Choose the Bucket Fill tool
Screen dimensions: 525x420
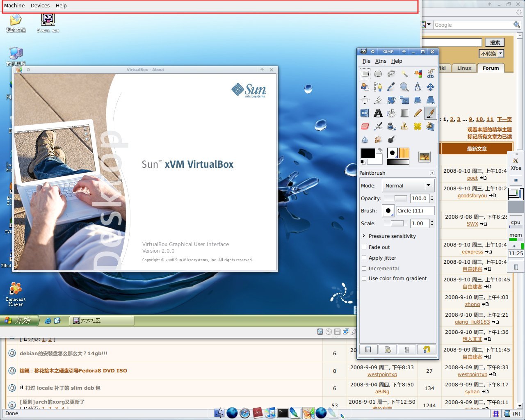(391, 113)
